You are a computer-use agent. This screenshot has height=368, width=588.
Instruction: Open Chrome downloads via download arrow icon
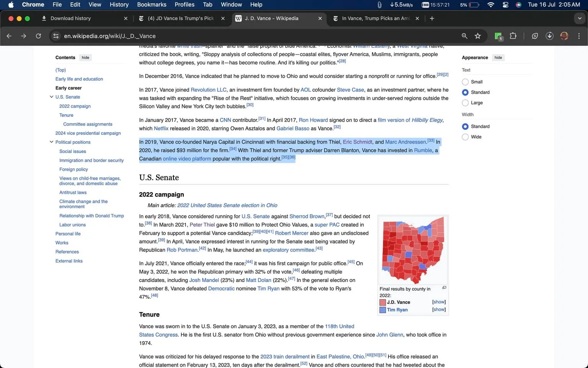[549, 36]
